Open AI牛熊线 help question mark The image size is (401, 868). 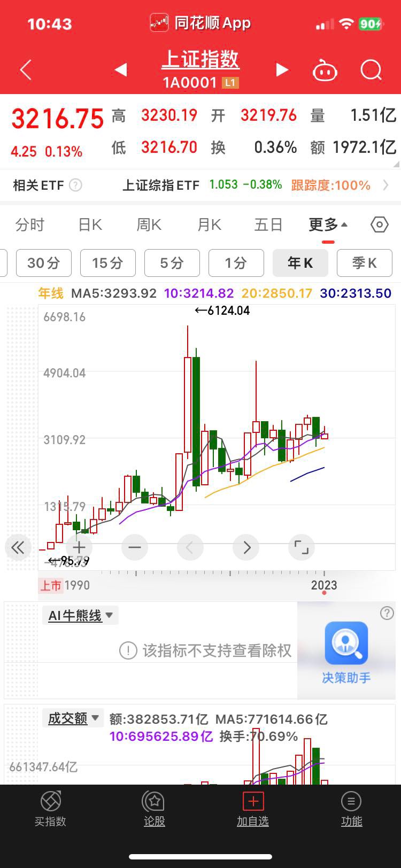click(387, 613)
